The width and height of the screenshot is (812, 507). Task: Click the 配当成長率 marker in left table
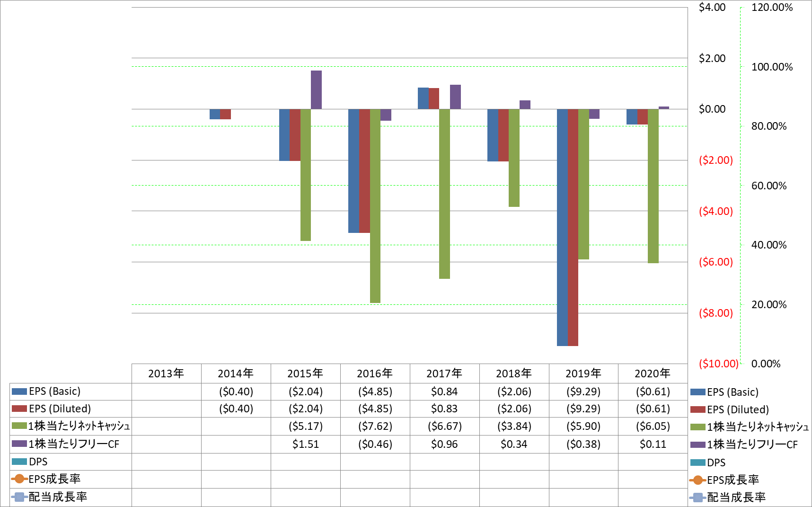[x=19, y=497]
